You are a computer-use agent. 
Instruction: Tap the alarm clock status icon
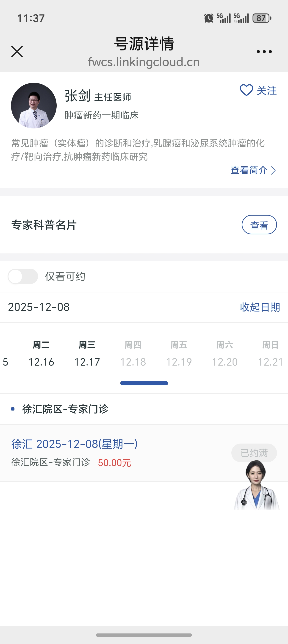point(209,18)
